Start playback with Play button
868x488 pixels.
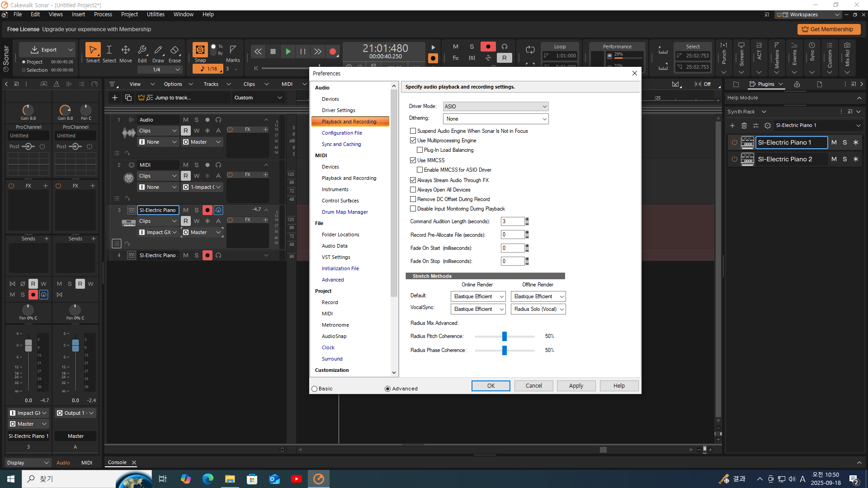coord(288,52)
